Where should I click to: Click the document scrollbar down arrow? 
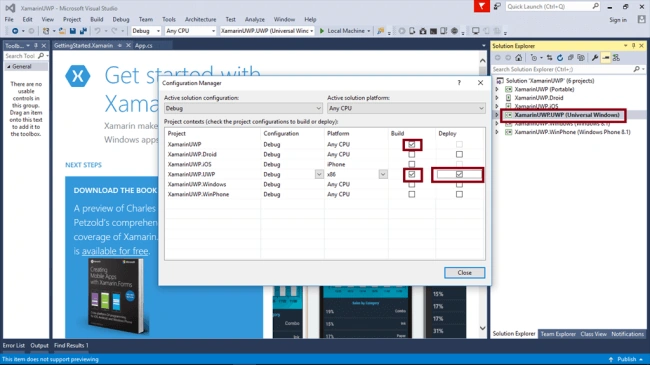point(483,328)
